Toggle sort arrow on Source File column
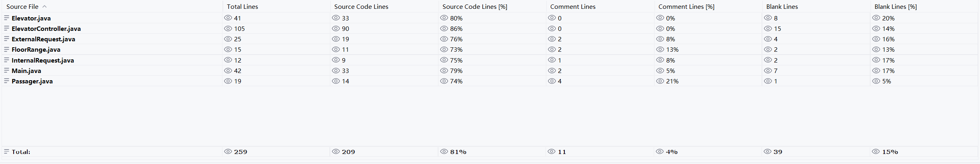980x164 pixels. pos(44,6)
